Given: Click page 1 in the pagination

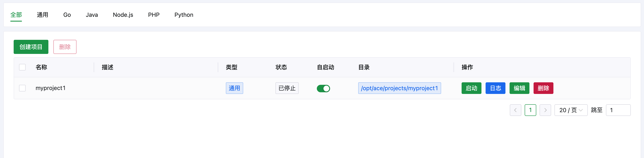Looking at the screenshot, I should (530, 110).
